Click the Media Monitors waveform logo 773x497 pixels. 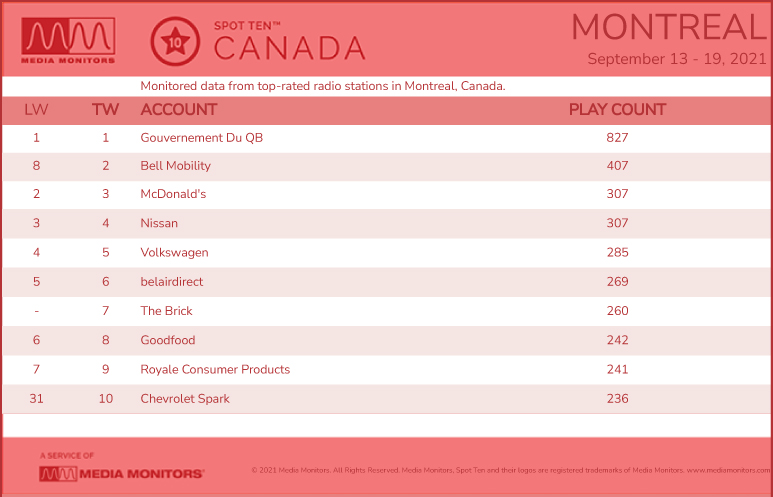click(68, 40)
